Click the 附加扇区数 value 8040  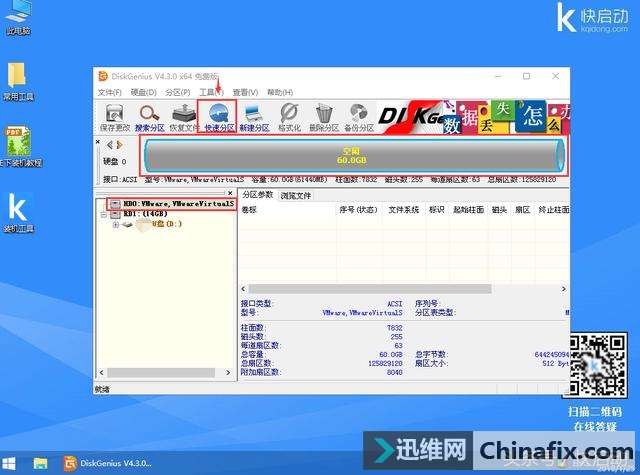coord(395,372)
